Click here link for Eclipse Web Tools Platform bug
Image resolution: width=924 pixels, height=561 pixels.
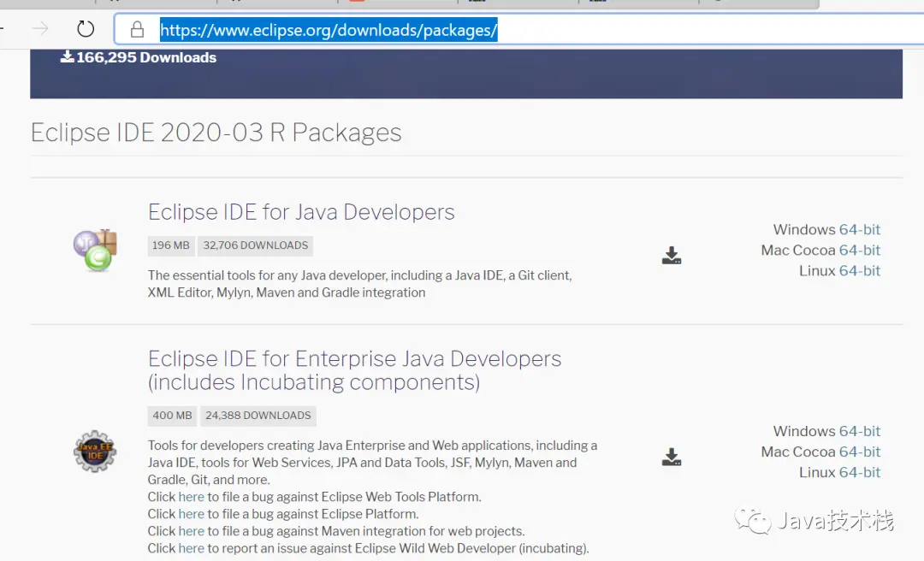(x=192, y=497)
